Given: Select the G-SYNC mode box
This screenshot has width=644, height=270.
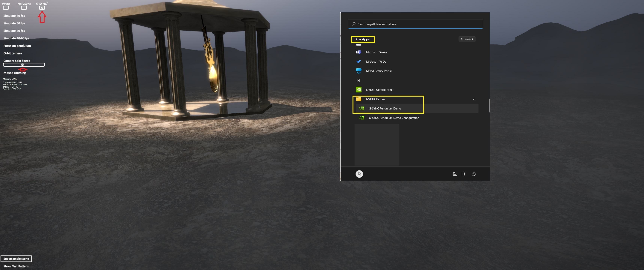Looking at the screenshot, I should (42, 8).
